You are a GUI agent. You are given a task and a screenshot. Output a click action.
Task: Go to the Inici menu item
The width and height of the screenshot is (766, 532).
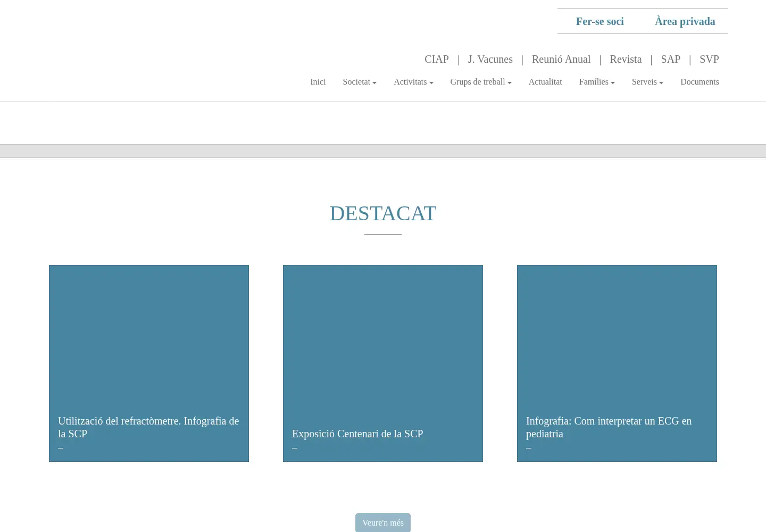(x=318, y=81)
